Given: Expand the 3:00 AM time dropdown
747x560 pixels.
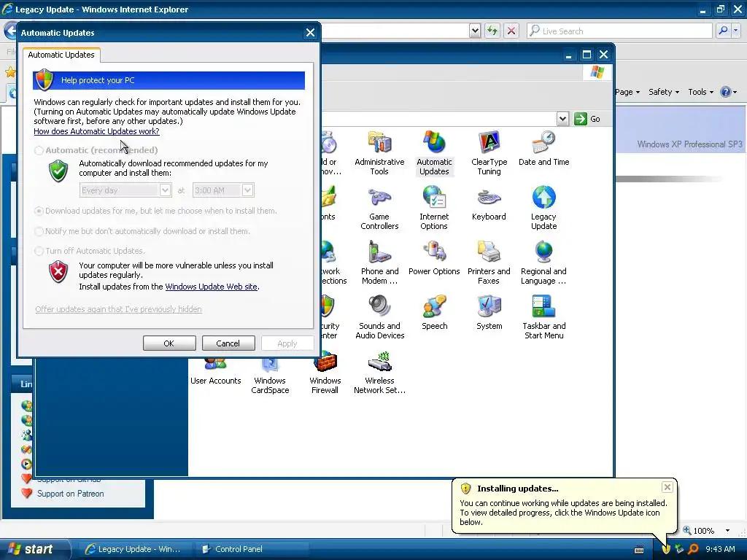Looking at the screenshot, I should [x=247, y=190].
